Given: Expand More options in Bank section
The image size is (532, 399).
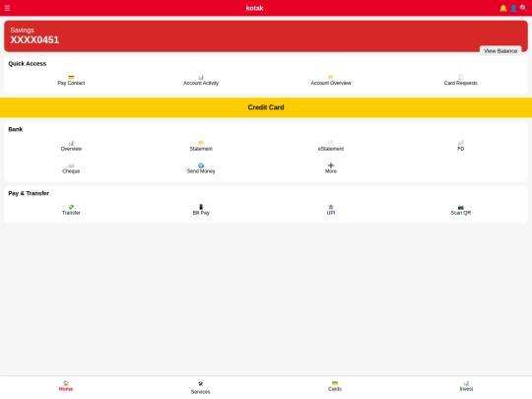Looking at the screenshot, I should click(x=331, y=168).
